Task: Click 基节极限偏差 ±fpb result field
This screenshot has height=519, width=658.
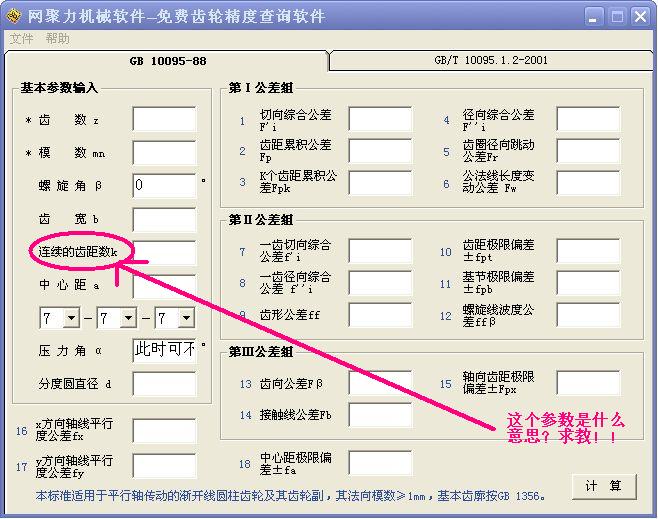Action: (x=588, y=283)
